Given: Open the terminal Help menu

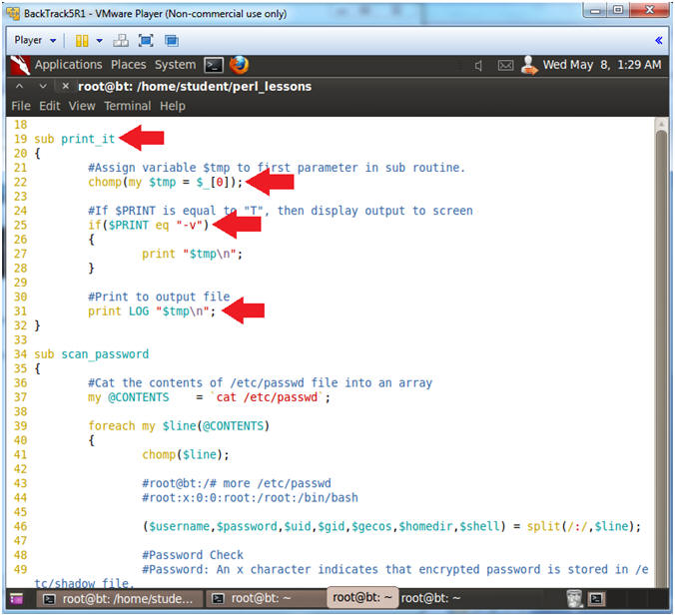Looking at the screenshot, I should [173, 106].
